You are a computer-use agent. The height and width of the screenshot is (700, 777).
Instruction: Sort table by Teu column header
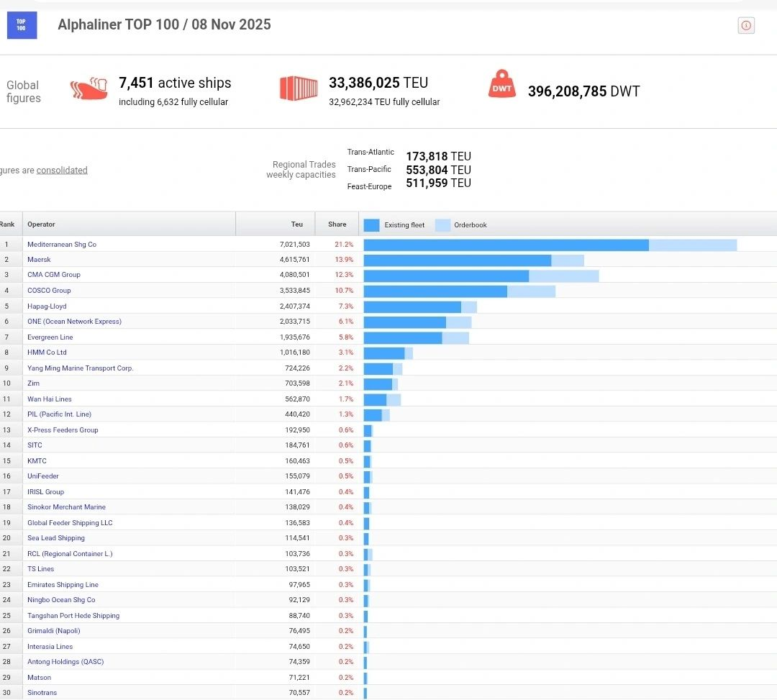click(x=296, y=224)
